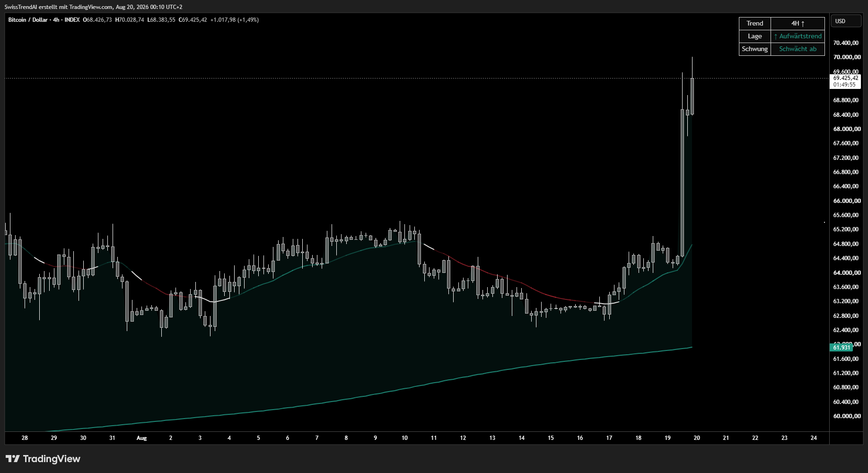
Task: Click the Schwächt ab value
Action: pyautogui.click(x=798, y=49)
